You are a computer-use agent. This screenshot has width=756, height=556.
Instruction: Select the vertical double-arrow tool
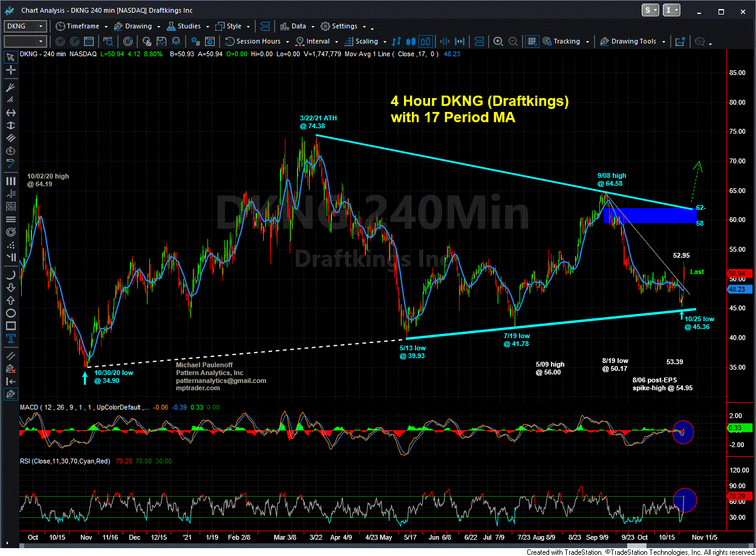[10, 125]
